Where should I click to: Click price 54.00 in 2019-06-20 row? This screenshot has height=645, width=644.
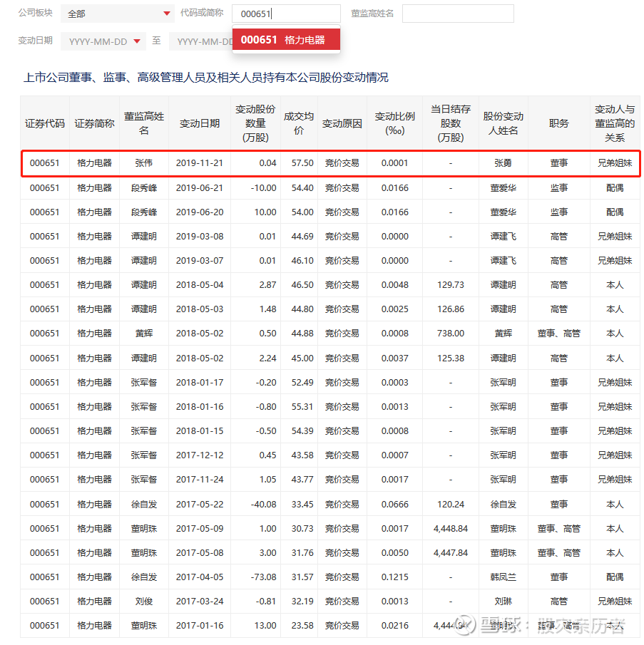tap(302, 212)
